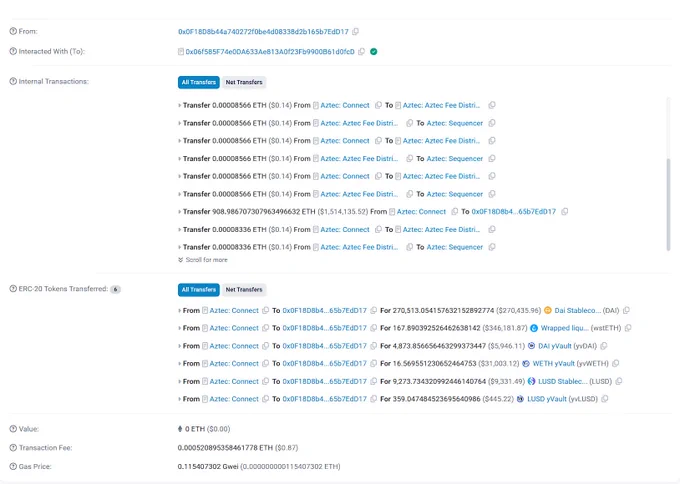Expand the 908.98 ETH transfer row arrow
Image resolution: width=680 pixels, height=484 pixels.
(x=180, y=212)
